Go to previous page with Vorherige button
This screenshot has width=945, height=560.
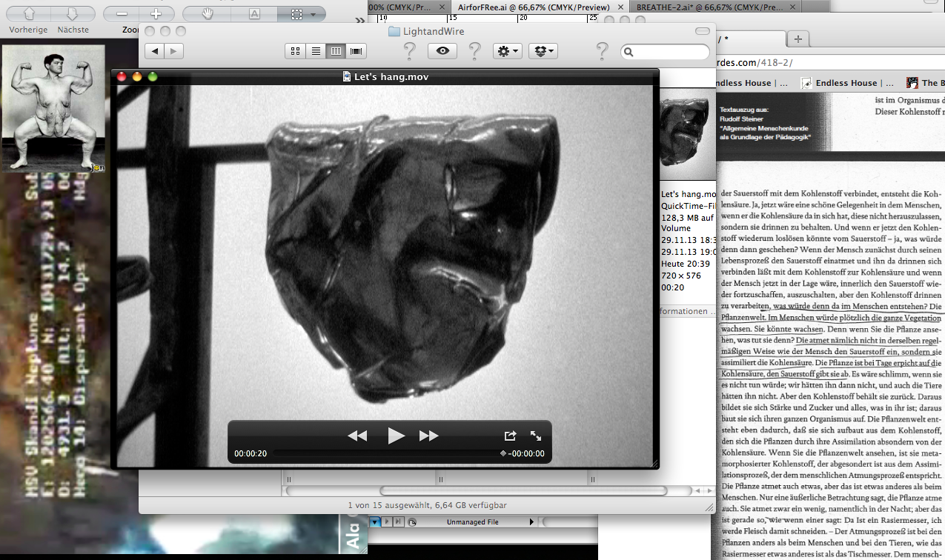pos(28,13)
